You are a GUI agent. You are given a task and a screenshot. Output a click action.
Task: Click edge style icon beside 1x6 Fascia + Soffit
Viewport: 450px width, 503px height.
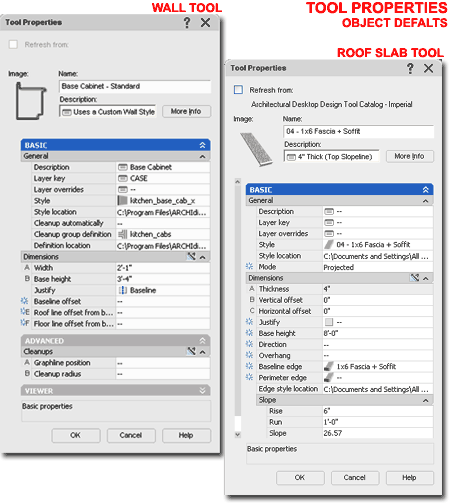point(329,366)
